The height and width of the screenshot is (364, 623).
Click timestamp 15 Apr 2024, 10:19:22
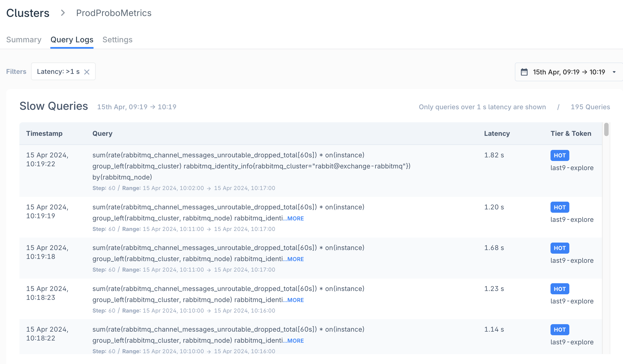(47, 160)
